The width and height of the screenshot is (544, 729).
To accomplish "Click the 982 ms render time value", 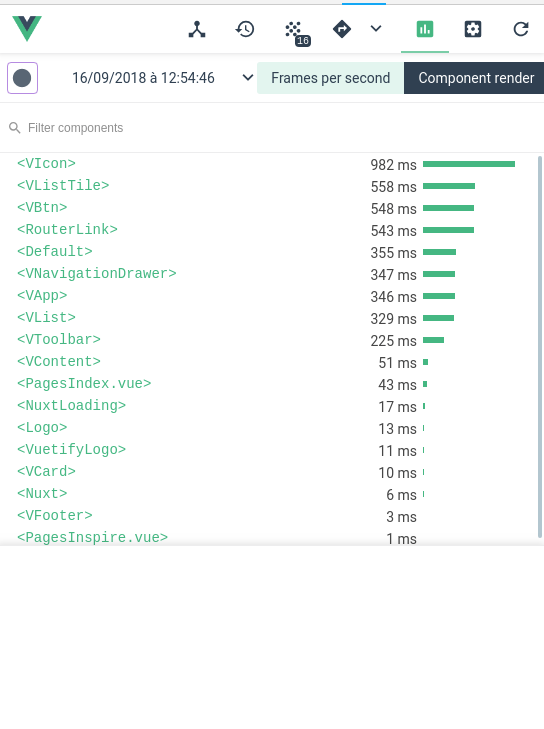I will point(393,165).
